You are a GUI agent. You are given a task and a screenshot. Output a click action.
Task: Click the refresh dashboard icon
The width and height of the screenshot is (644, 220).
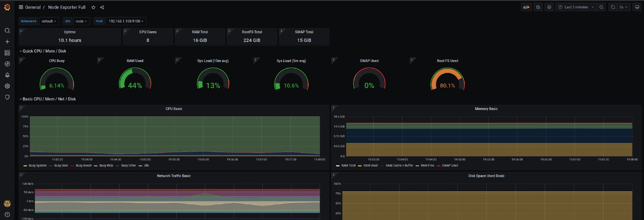click(x=613, y=7)
